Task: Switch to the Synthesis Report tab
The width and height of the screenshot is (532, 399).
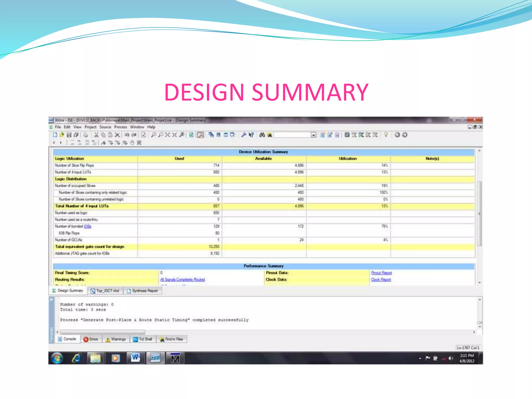Action: 142,291
